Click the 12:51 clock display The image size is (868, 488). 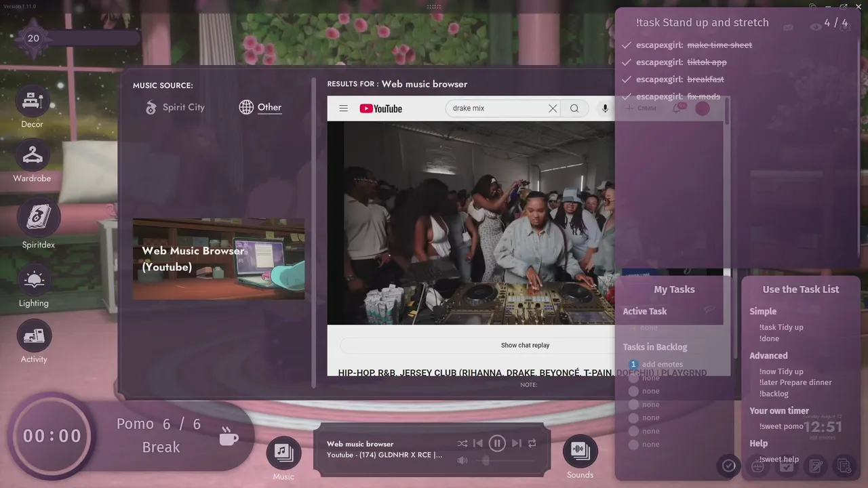click(x=823, y=427)
